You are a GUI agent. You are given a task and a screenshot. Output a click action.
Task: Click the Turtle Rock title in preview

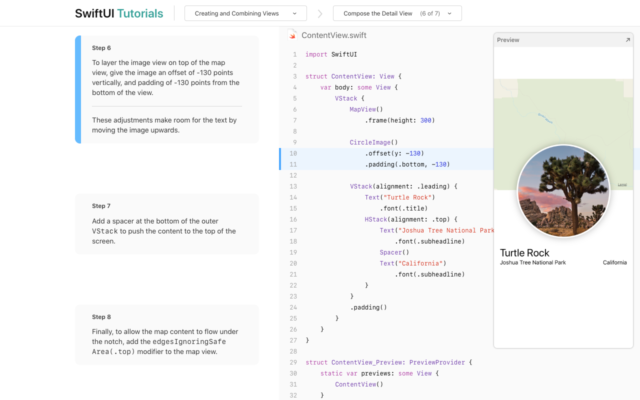click(x=524, y=253)
